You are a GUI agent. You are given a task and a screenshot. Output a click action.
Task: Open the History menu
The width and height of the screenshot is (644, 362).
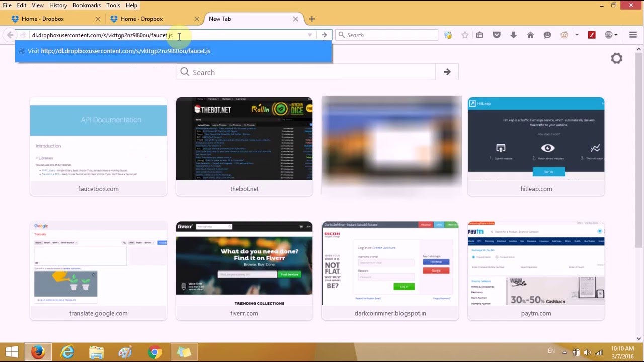tap(58, 5)
